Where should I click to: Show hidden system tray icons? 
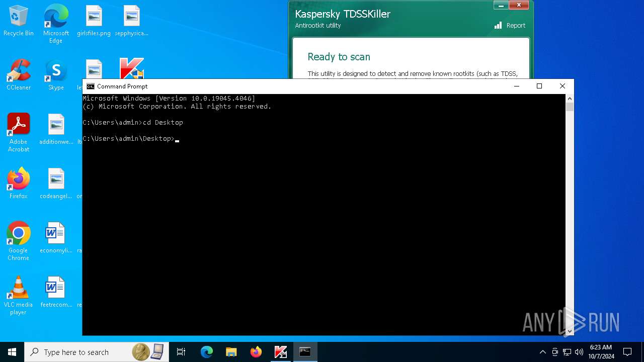point(542,352)
